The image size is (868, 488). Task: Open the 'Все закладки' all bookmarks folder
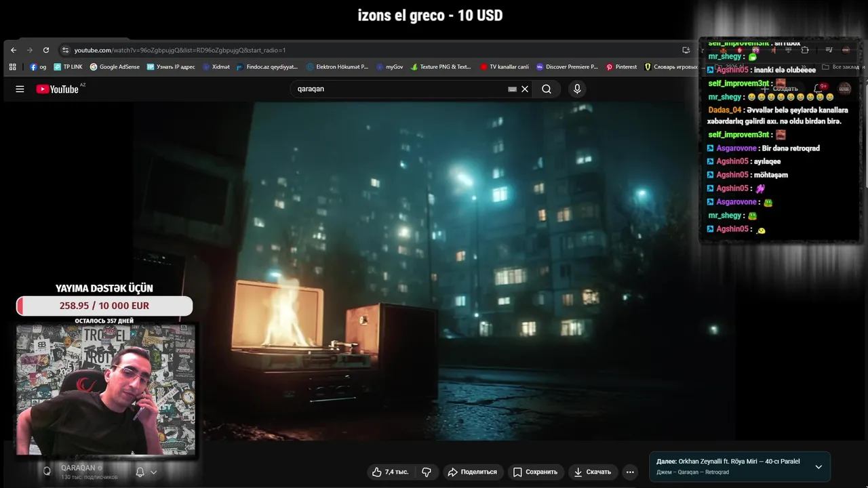pyautogui.click(x=840, y=67)
